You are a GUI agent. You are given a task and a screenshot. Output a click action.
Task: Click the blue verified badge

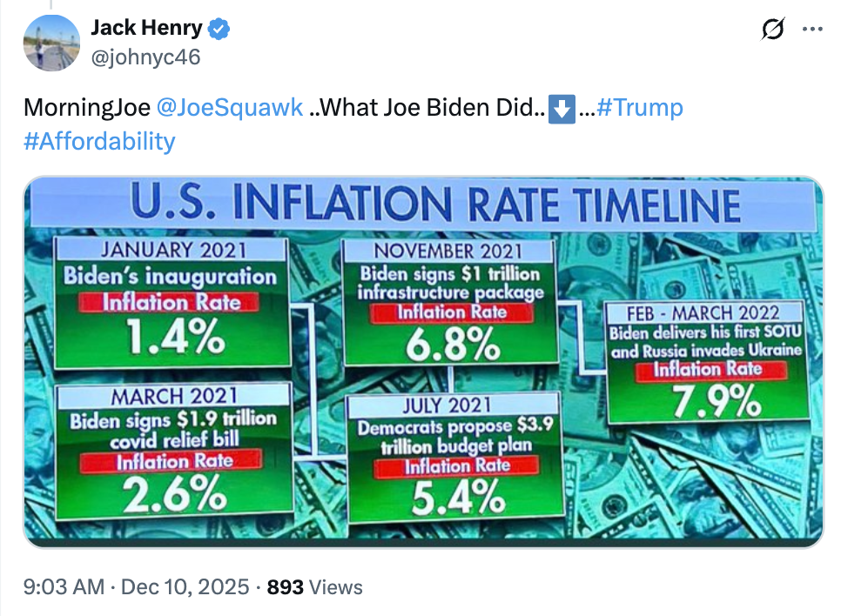[x=220, y=29]
